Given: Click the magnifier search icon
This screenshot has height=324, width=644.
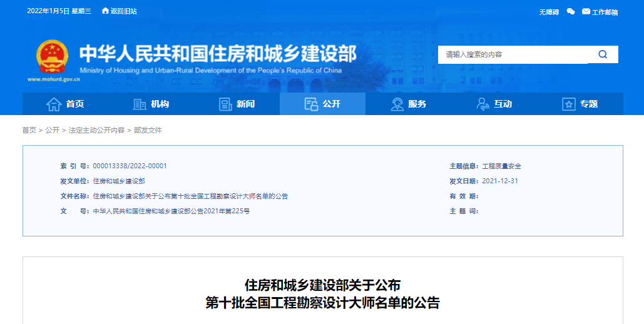Looking at the screenshot, I should coord(603,54).
